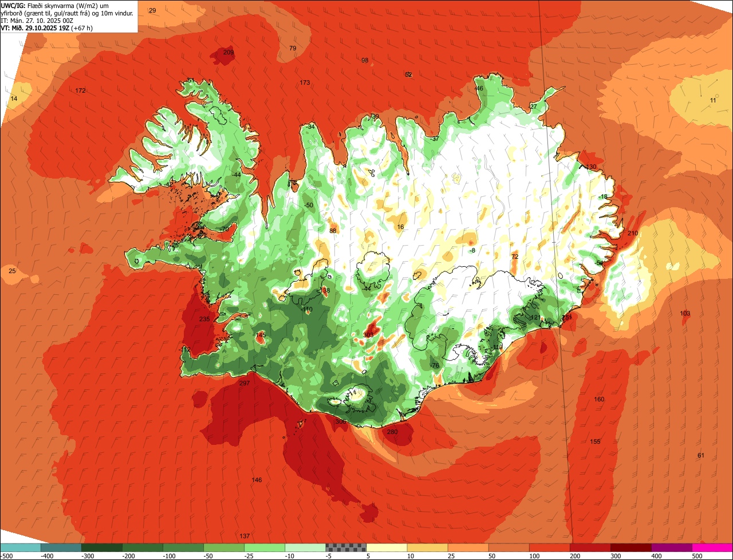The height and width of the screenshot is (560, 733).
Task: Click the map value -34
Action: point(310,127)
